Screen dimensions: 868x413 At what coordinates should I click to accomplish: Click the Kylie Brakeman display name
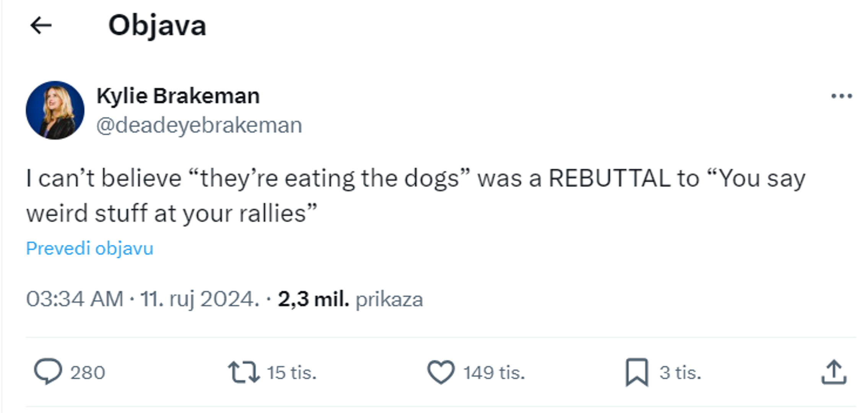tap(178, 96)
